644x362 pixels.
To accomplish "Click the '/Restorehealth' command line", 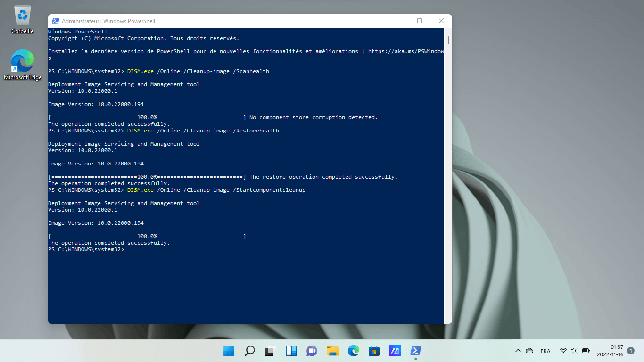I will (x=164, y=131).
